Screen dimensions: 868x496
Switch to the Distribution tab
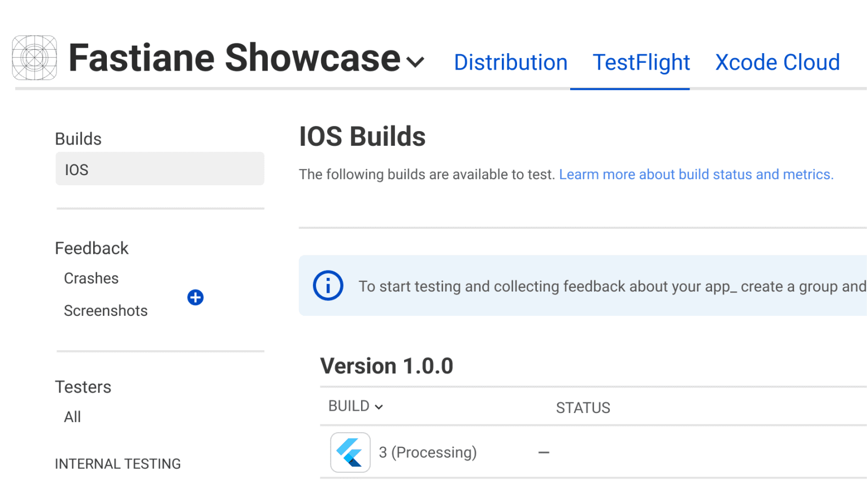pos(510,62)
